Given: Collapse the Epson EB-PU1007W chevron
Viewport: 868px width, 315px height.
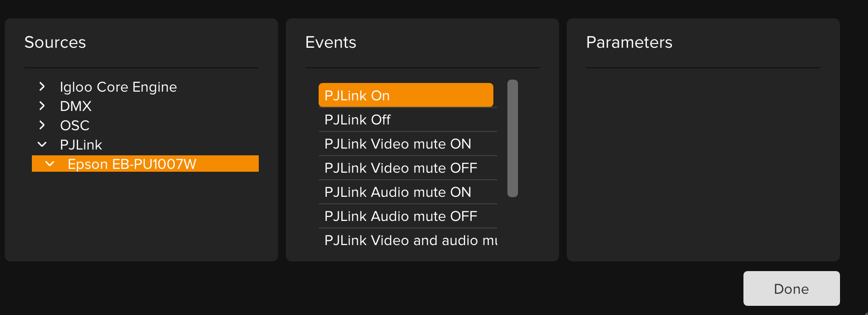Looking at the screenshot, I should point(50,164).
